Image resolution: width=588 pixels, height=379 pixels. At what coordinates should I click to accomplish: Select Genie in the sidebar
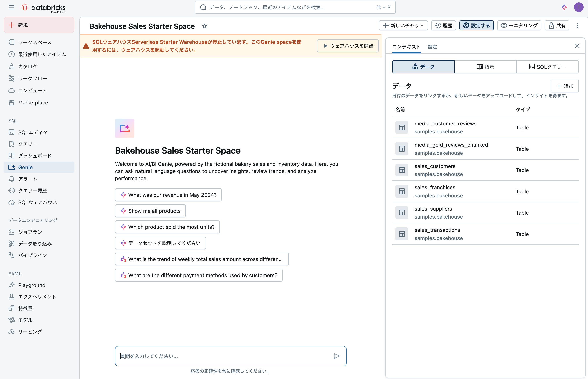(x=39, y=167)
